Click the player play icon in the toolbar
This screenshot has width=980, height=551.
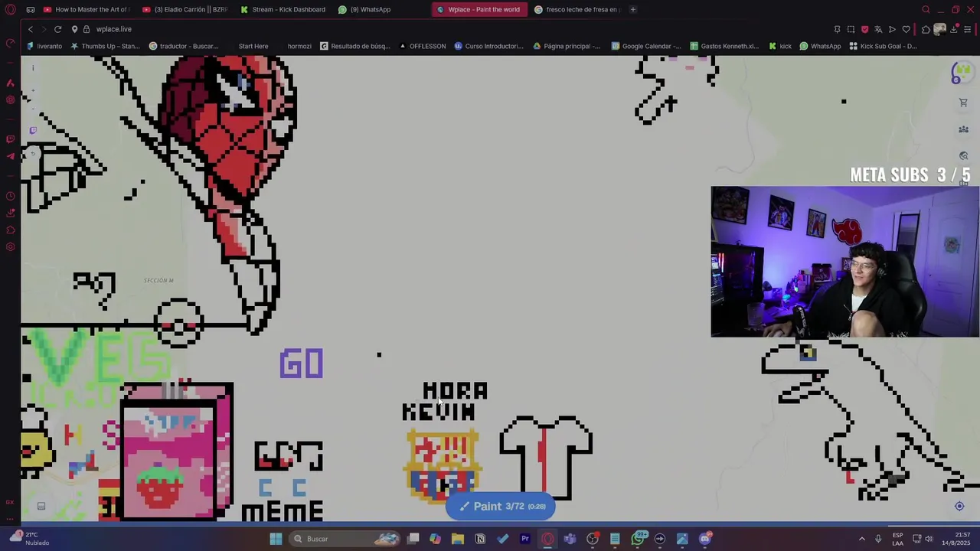point(892,29)
